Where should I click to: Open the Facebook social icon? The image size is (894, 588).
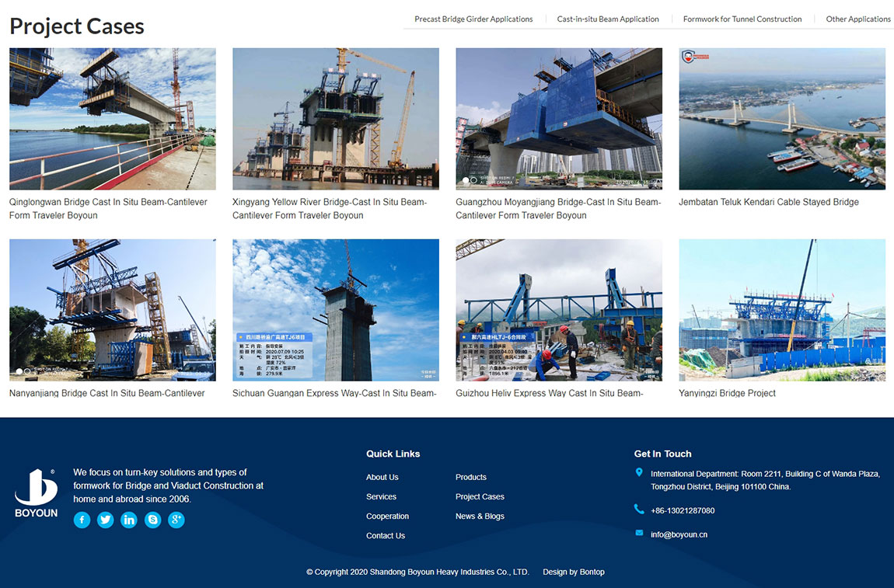pos(82,520)
